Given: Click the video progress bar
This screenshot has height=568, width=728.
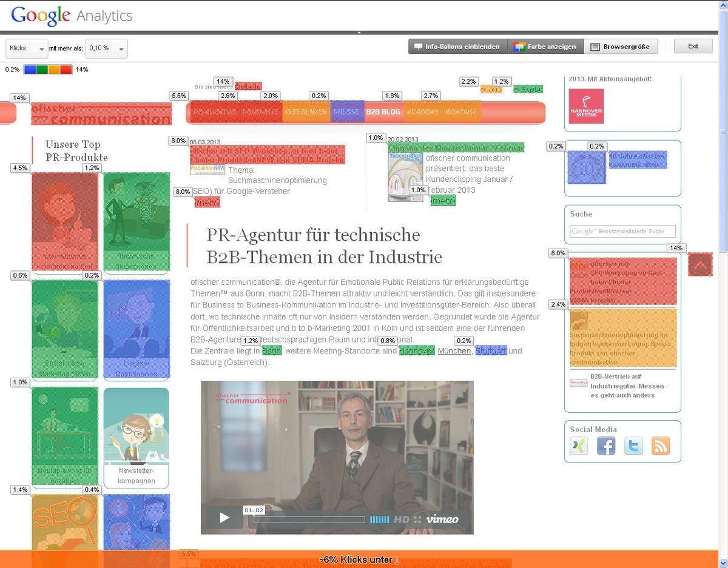Looking at the screenshot, I should coord(309,520).
